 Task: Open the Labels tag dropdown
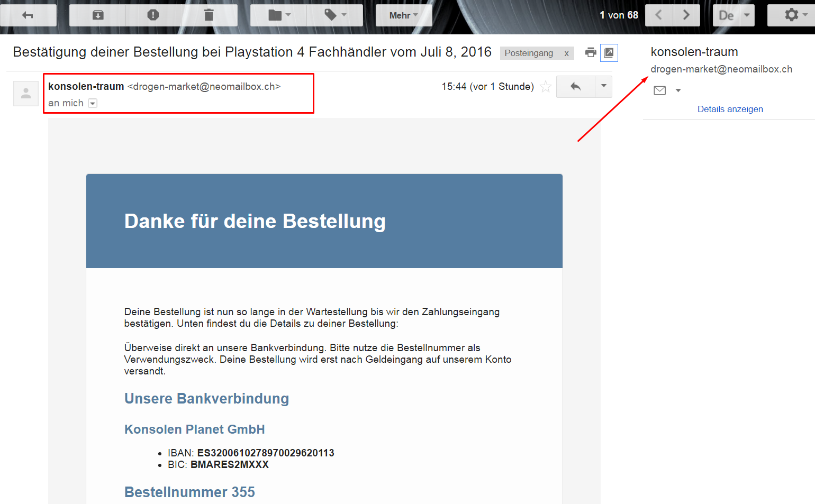335,15
